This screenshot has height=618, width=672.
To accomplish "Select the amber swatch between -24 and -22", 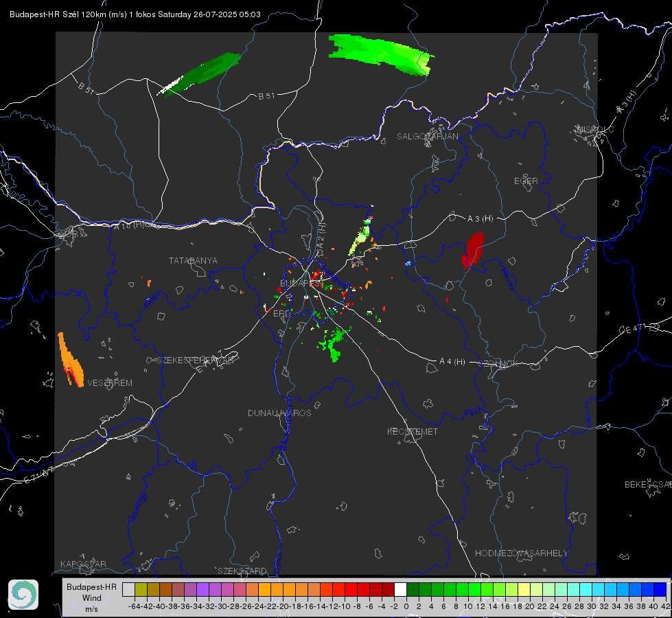I will pyautogui.click(x=264, y=589).
